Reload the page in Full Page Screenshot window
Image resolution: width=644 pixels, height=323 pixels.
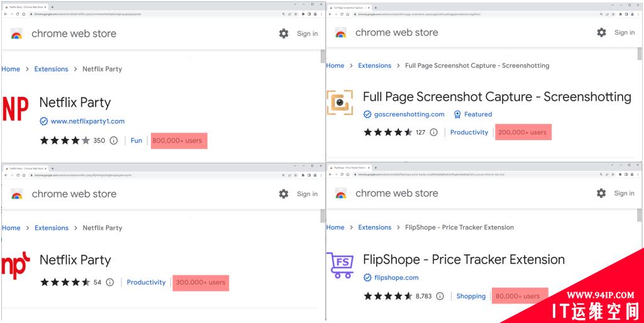click(x=342, y=14)
